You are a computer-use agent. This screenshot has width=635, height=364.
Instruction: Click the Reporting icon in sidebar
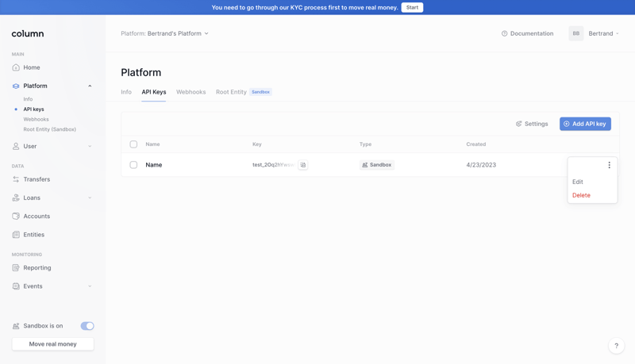[16, 268]
